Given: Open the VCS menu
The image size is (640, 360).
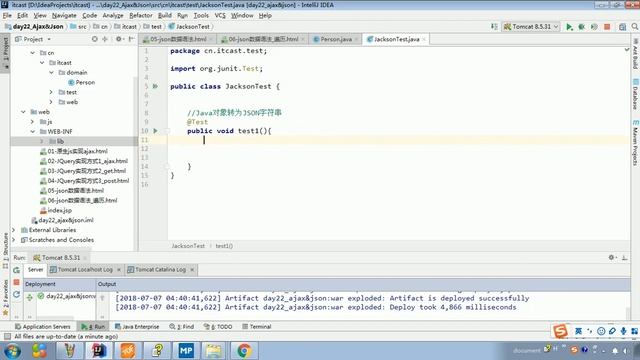Looking at the screenshot, I should click(220, 16).
